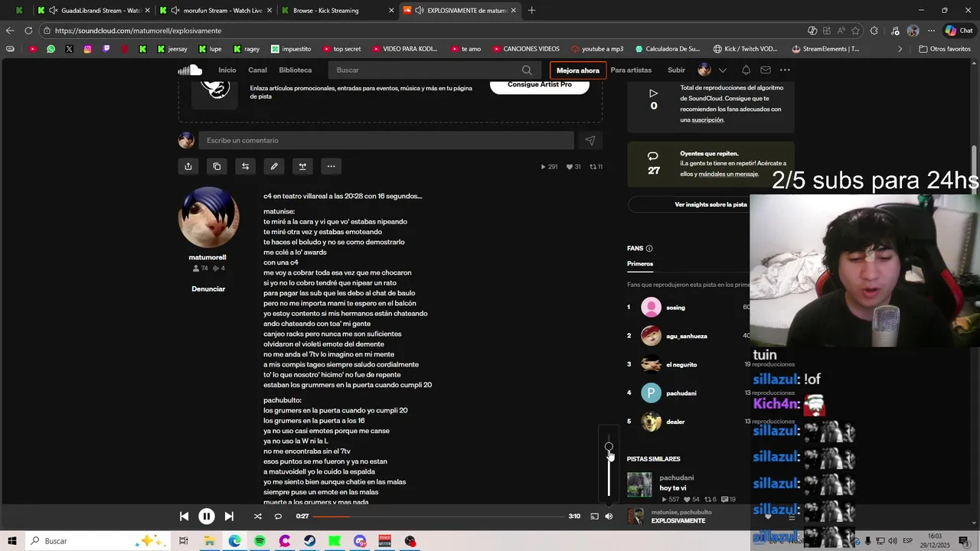The image size is (980, 551).
Task: Open the track share icon
Action: point(188,166)
